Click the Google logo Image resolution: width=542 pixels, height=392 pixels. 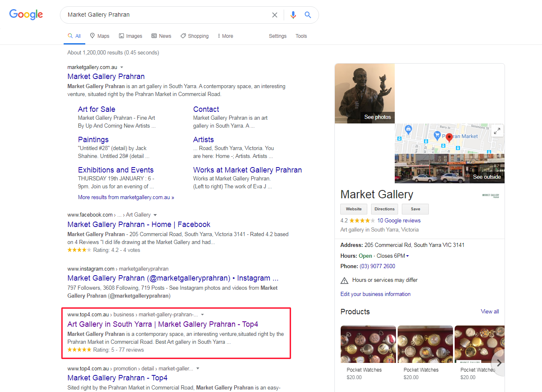(x=26, y=15)
